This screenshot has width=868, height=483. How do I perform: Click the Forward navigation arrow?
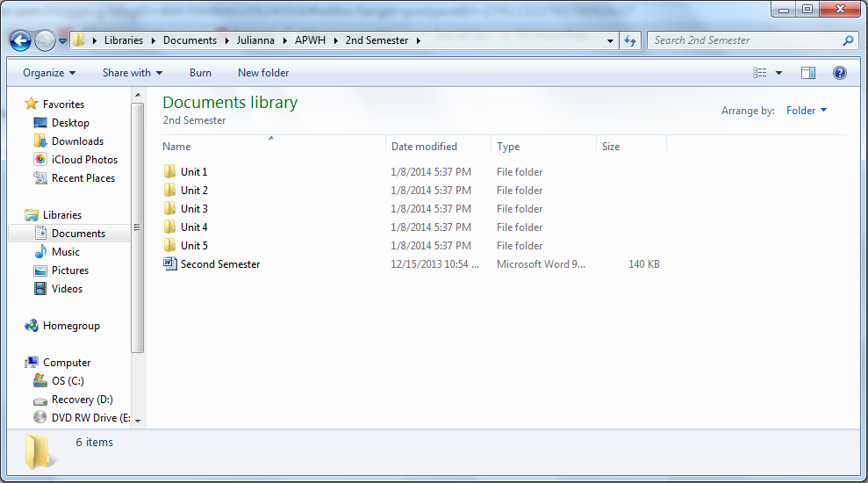click(45, 40)
